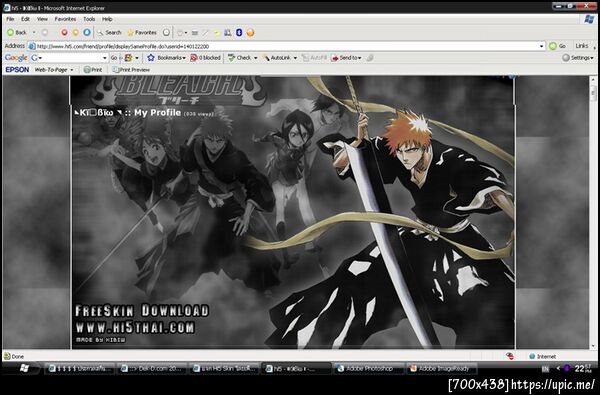Run the spell Check button
This screenshot has height=395, width=600.
(x=240, y=58)
